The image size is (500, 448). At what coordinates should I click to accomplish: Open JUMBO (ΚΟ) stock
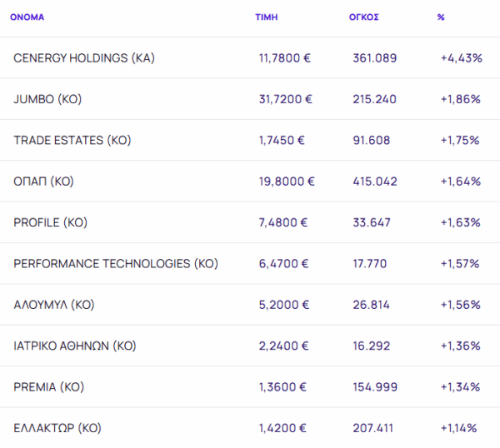[x=47, y=99]
